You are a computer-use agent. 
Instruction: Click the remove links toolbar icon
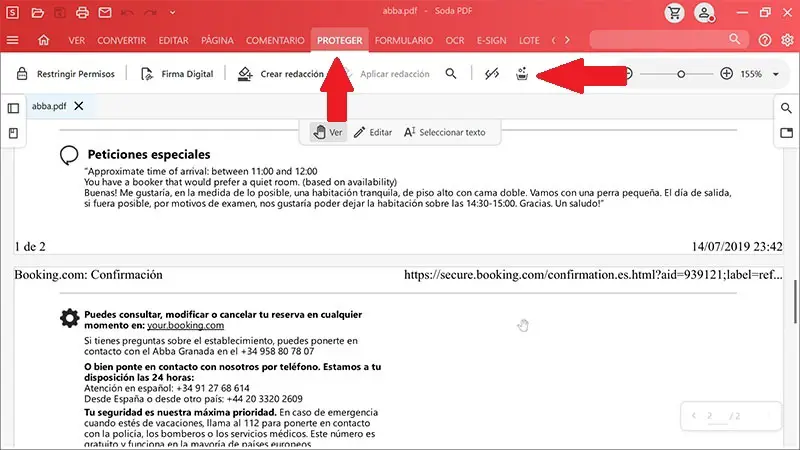coord(492,74)
